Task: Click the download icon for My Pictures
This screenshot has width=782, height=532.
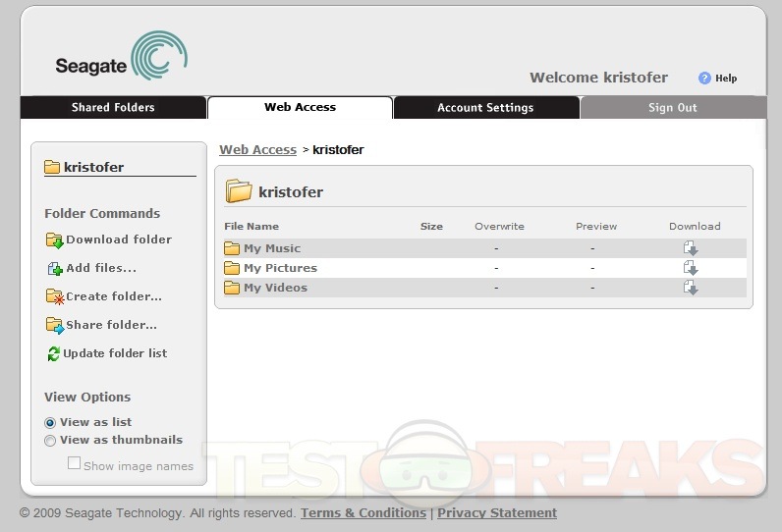Action: [x=691, y=268]
